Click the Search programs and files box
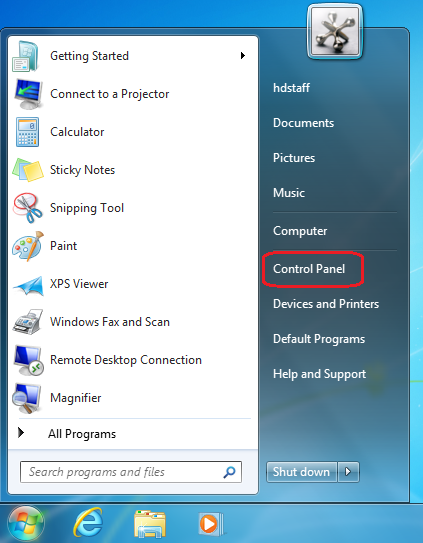 (131, 472)
